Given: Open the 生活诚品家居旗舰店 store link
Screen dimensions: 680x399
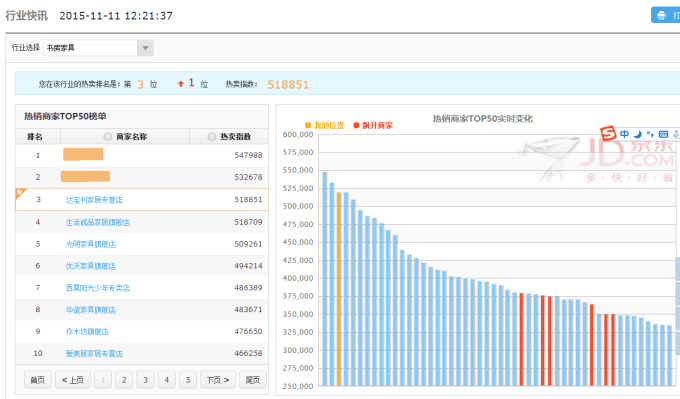Looking at the screenshot, I should [98, 222].
